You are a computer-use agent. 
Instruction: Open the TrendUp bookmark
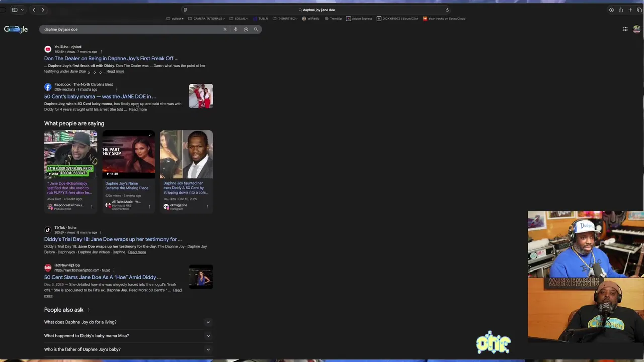[x=333, y=19]
